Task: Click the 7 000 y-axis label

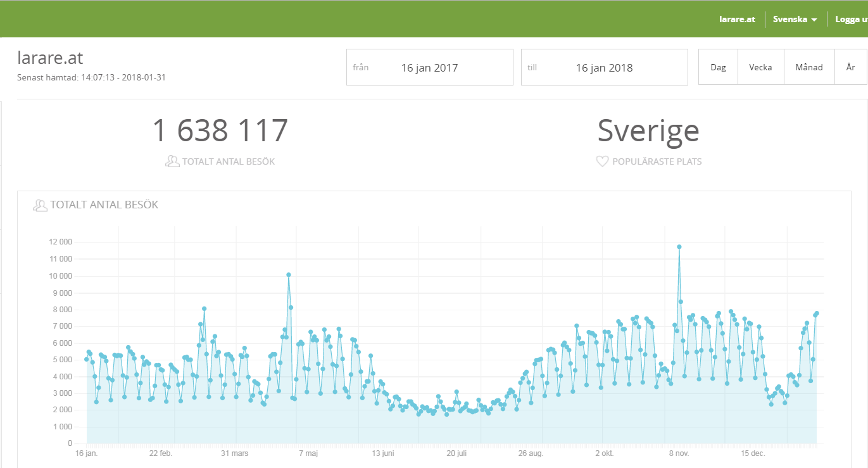Action: point(62,326)
